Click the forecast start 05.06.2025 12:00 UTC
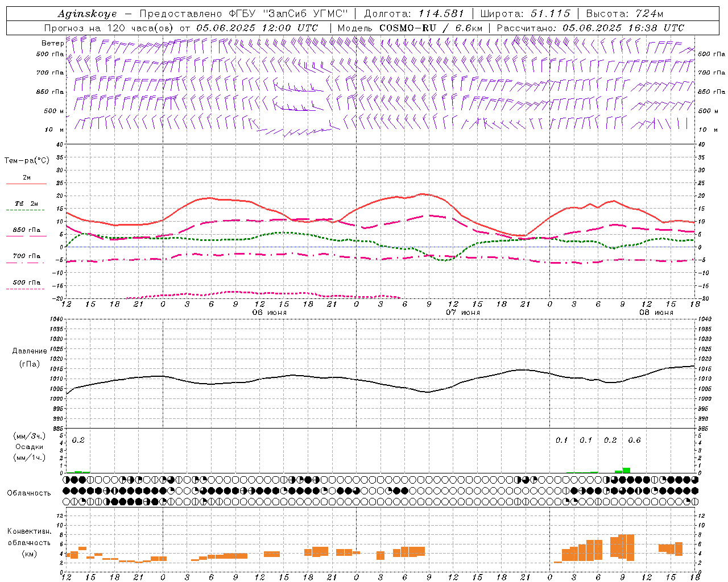The width and height of the screenshot is (728, 582). click(257, 28)
